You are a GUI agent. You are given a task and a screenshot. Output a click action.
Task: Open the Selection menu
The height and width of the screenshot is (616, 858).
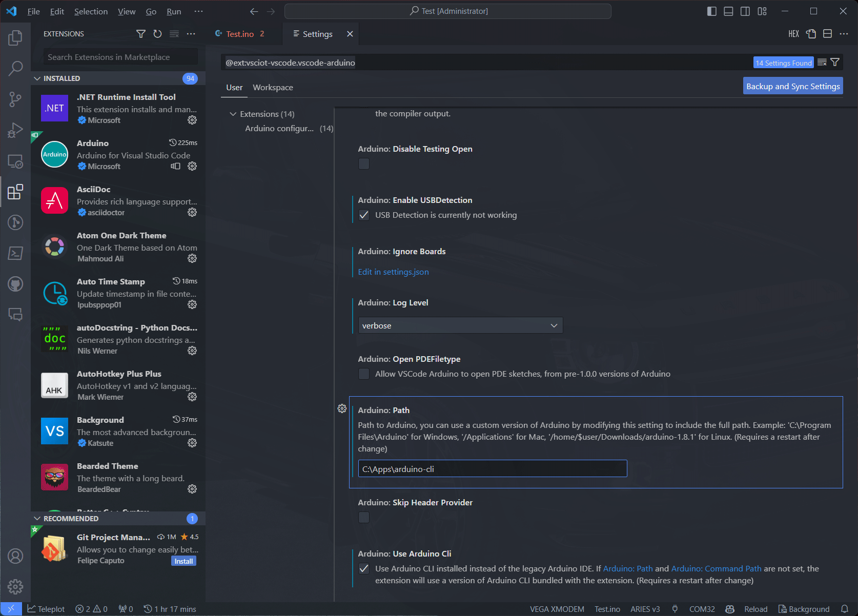pyautogui.click(x=91, y=11)
